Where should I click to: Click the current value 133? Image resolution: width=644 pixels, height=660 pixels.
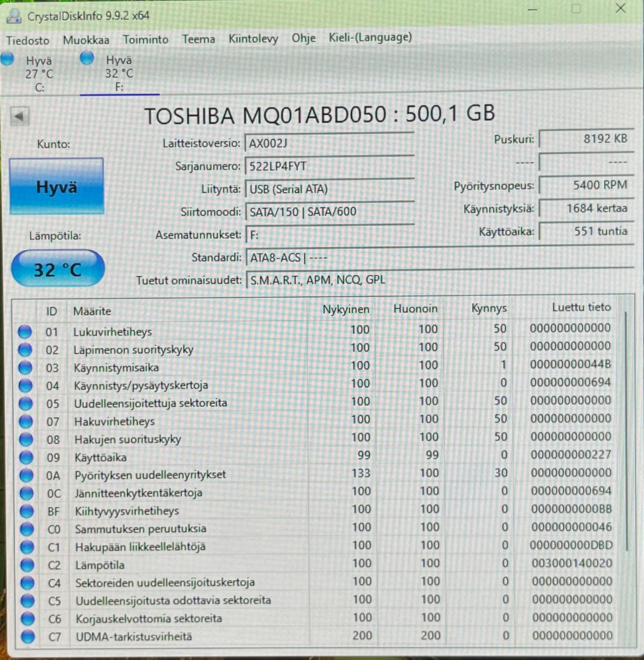pyautogui.click(x=361, y=473)
